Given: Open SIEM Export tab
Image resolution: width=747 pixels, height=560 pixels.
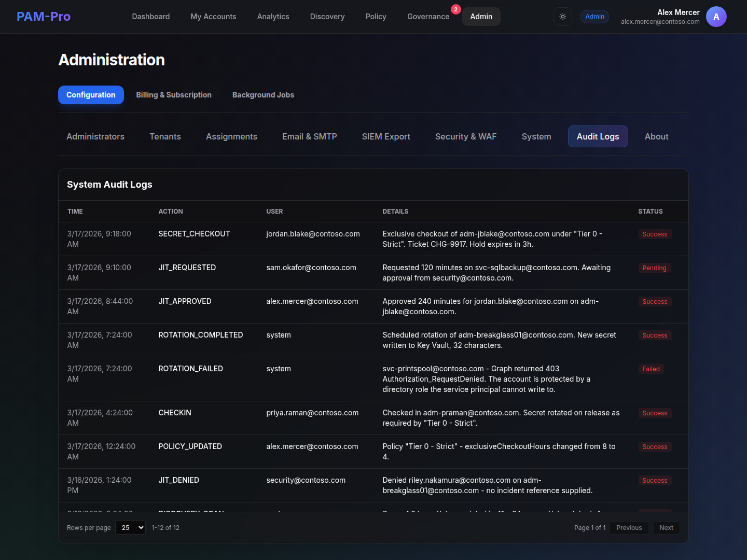Looking at the screenshot, I should tap(386, 136).
